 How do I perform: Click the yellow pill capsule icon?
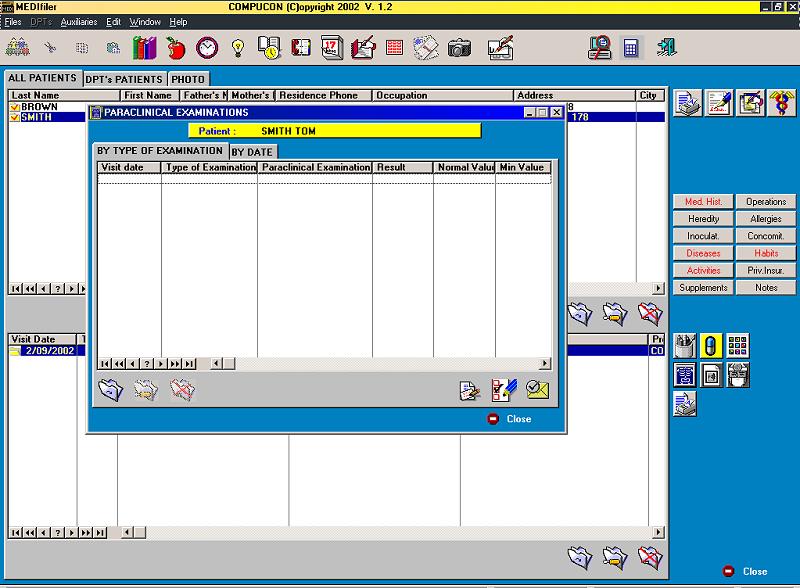(711, 346)
